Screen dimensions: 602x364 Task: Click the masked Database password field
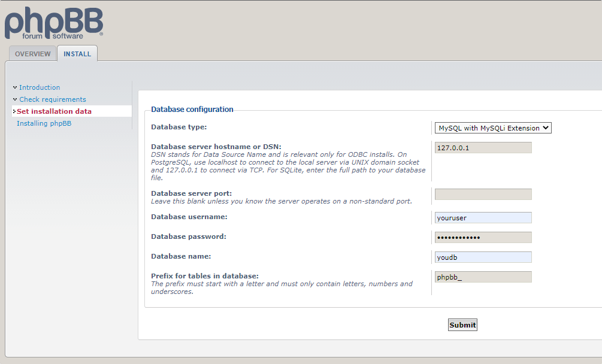(x=483, y=236)
